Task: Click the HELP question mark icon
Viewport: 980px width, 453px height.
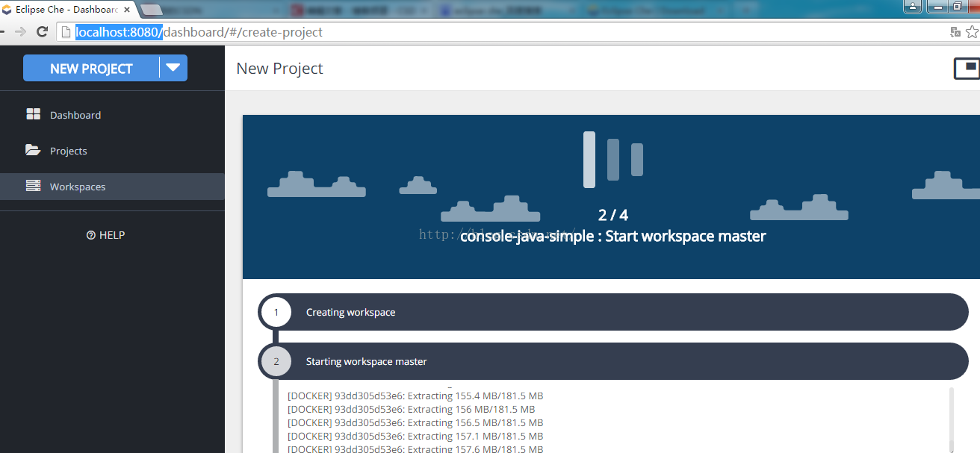Action: (91, 235)
